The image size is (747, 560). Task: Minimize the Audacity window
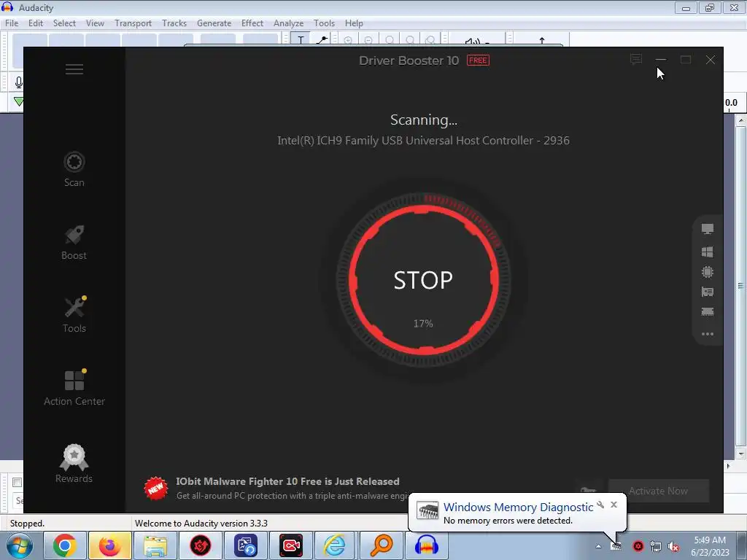[x=686, y=8]
